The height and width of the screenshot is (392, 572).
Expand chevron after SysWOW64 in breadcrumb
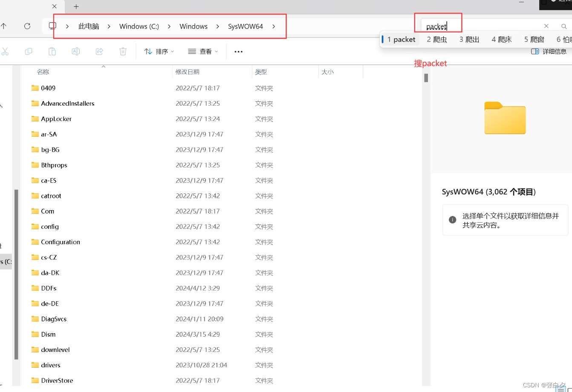tap(274, 26)
